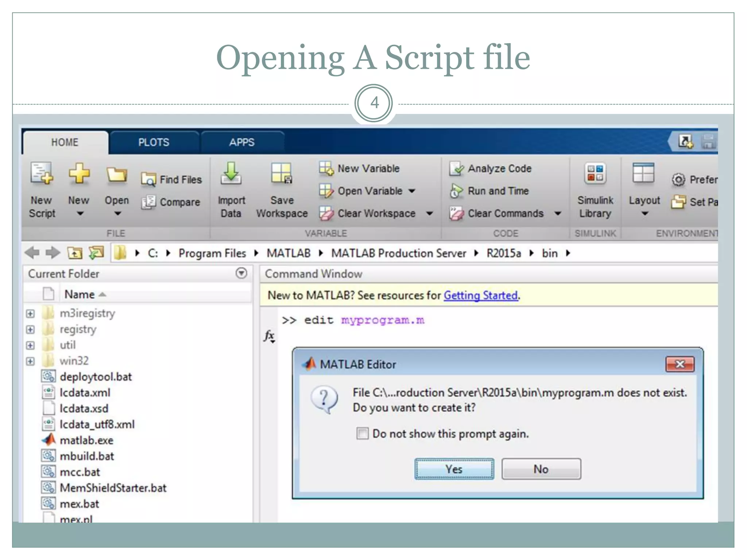Viewport: 747px width, 560px height.
Task: Expand the util folder
Action: [31, 345]
